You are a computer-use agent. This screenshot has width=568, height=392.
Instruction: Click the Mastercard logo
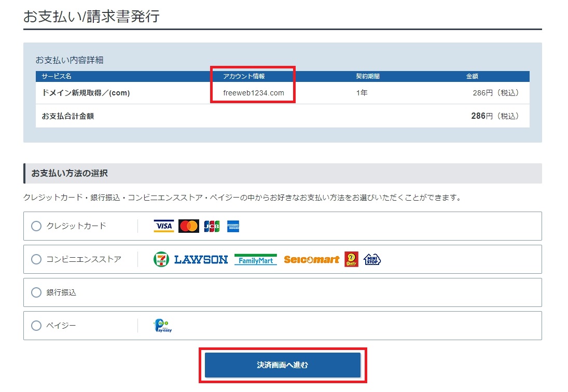188,226
